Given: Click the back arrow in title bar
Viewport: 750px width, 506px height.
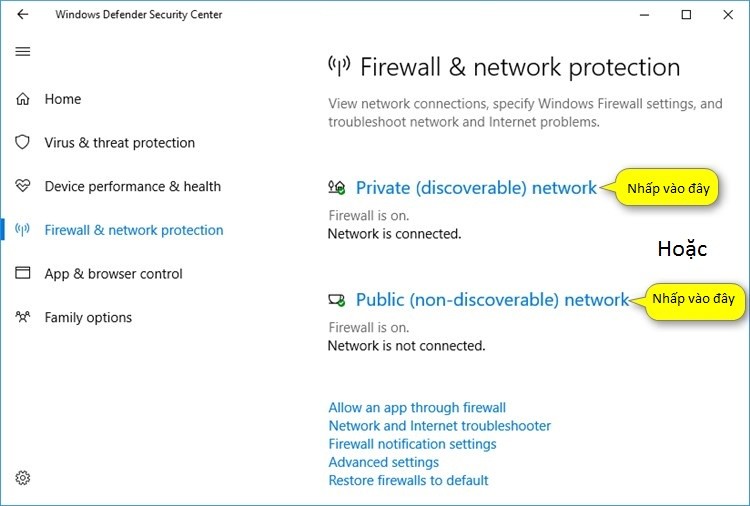Looking at the screenshot, I should 23,15.
